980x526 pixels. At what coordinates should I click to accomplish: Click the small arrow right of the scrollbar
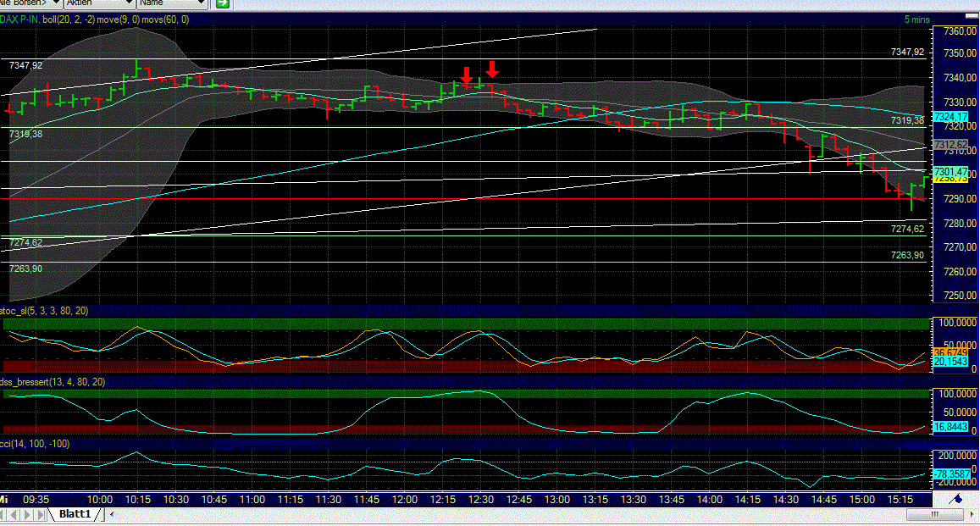pos(971,512)
